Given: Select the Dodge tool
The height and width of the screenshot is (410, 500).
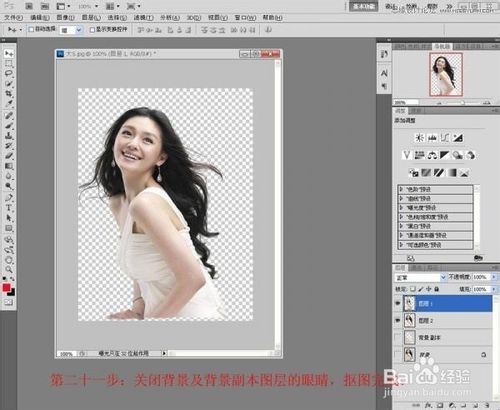Looking at the screenshot, I should coord(9,186).
